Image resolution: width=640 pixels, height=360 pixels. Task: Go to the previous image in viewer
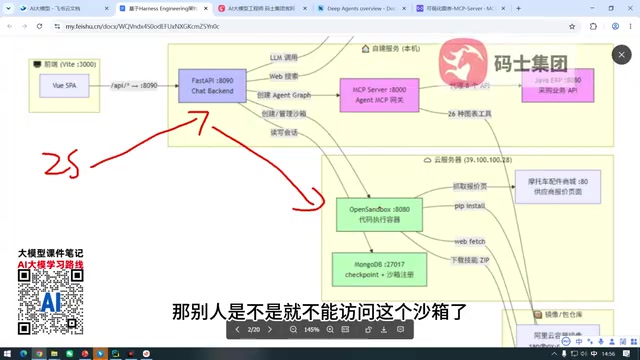(x=237, y=329)
